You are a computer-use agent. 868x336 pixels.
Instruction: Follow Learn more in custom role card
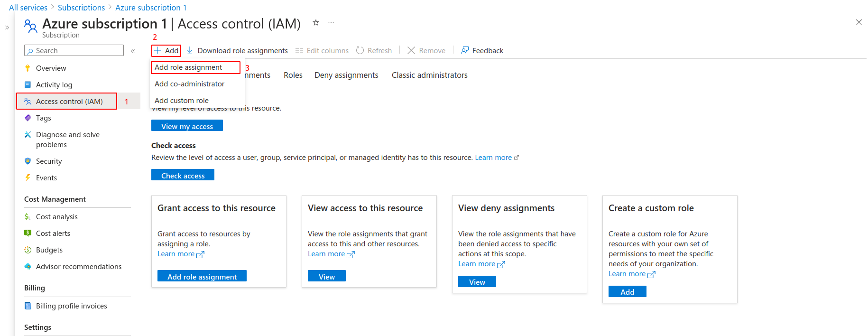[x=632, y=274]
